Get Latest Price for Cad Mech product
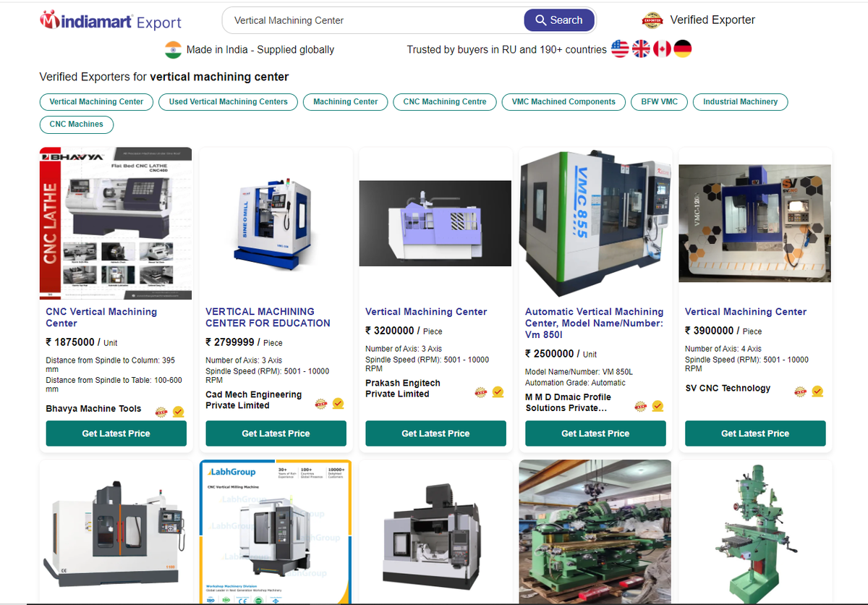This screenshot has height=605, width=868. tap(276, 433)
